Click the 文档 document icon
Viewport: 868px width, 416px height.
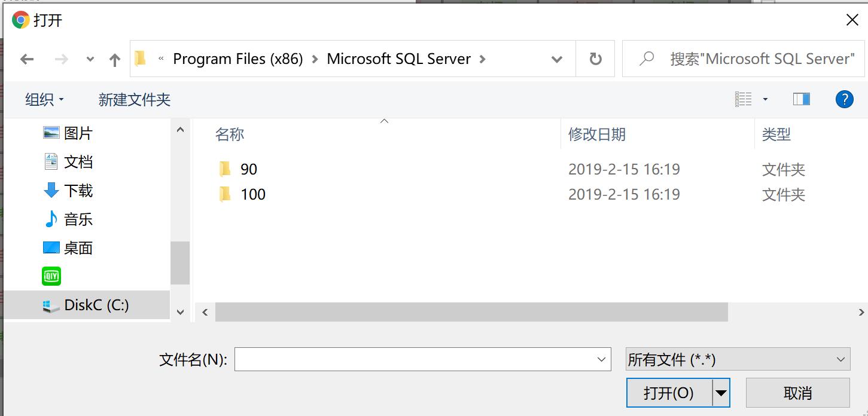point(51,161)
